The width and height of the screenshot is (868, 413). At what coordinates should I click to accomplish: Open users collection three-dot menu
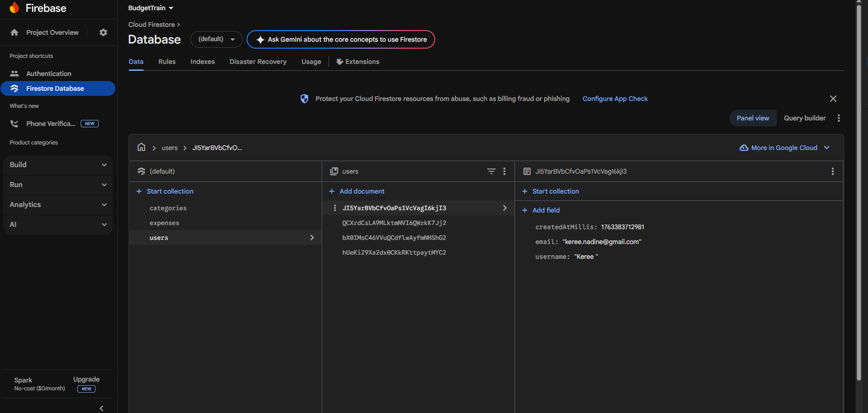[x=504, y=171]
